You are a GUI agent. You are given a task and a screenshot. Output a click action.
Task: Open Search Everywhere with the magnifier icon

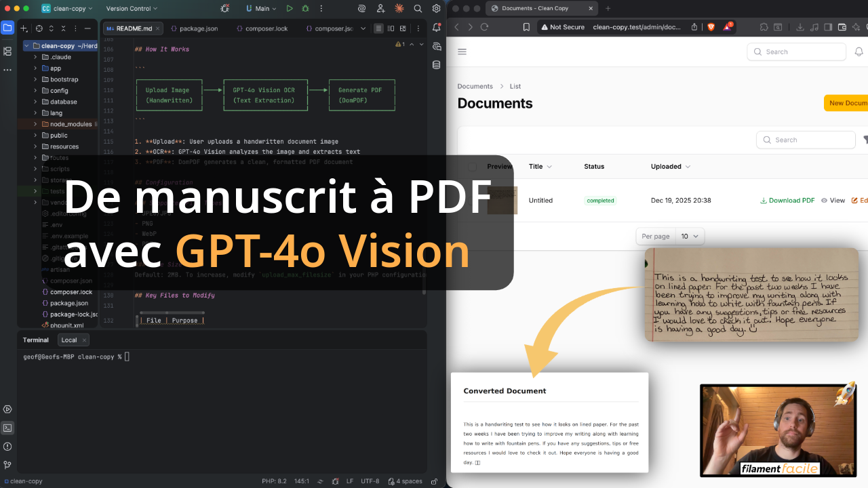point(416,8)
